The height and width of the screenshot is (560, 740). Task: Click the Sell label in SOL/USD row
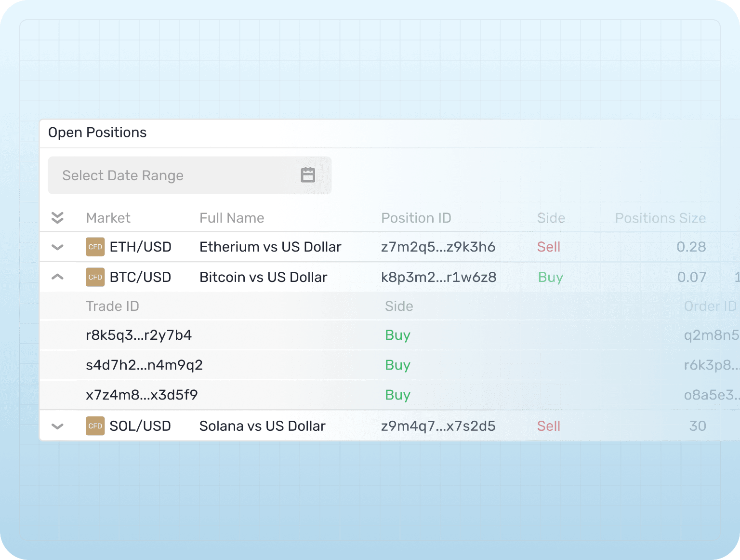point(549,426)
